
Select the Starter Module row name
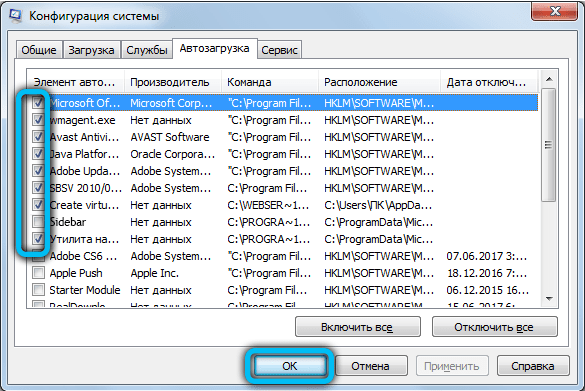(85, 290)
